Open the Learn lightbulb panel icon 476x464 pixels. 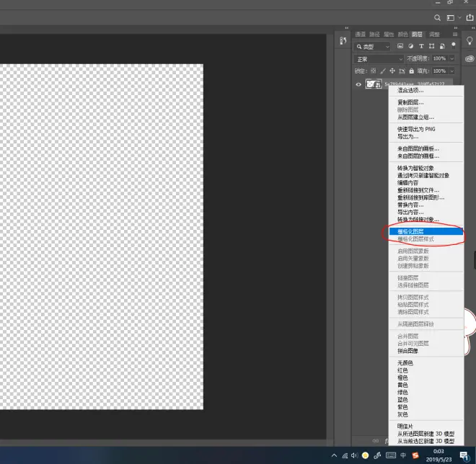pyautogui.click(x=470, y=40)
